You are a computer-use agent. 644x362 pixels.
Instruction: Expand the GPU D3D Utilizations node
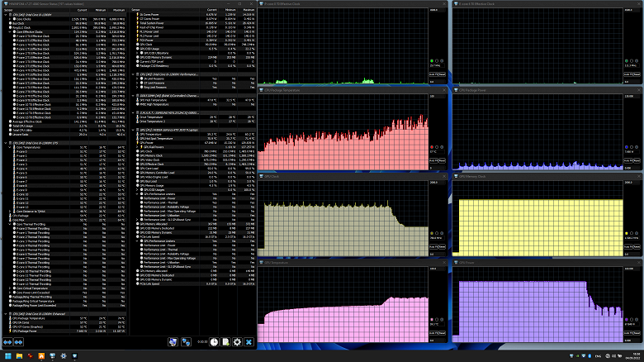(137, 53)
